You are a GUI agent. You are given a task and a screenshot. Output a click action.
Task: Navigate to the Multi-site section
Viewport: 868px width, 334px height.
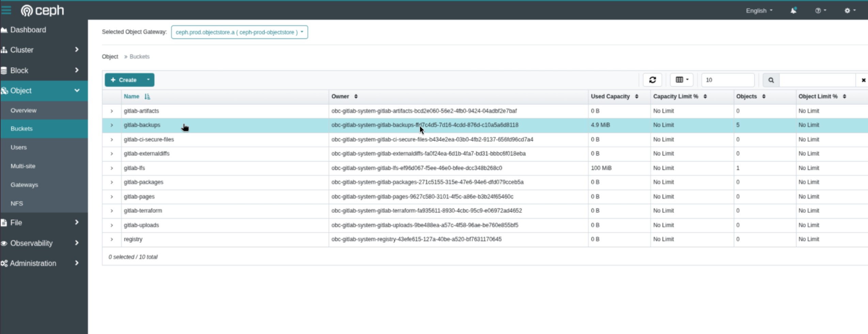(x=23, y=166)
